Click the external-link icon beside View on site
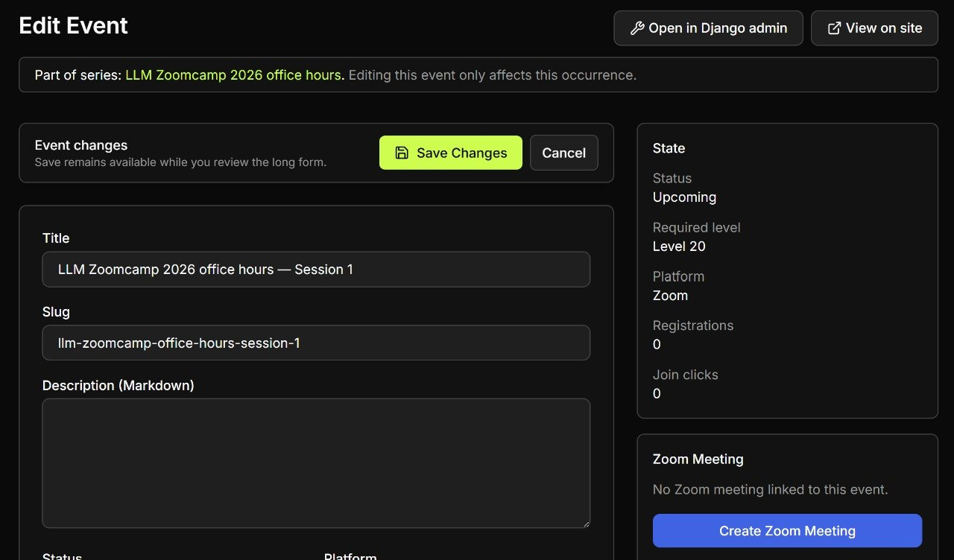 [835, 28]
